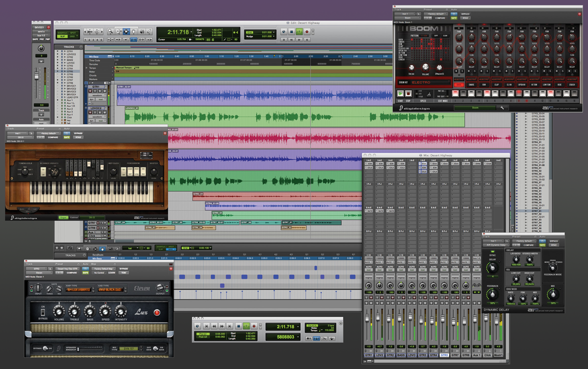Enable Spot edit mode
The width and height of the screenshot is (588, 369).
tap(73, 33)
